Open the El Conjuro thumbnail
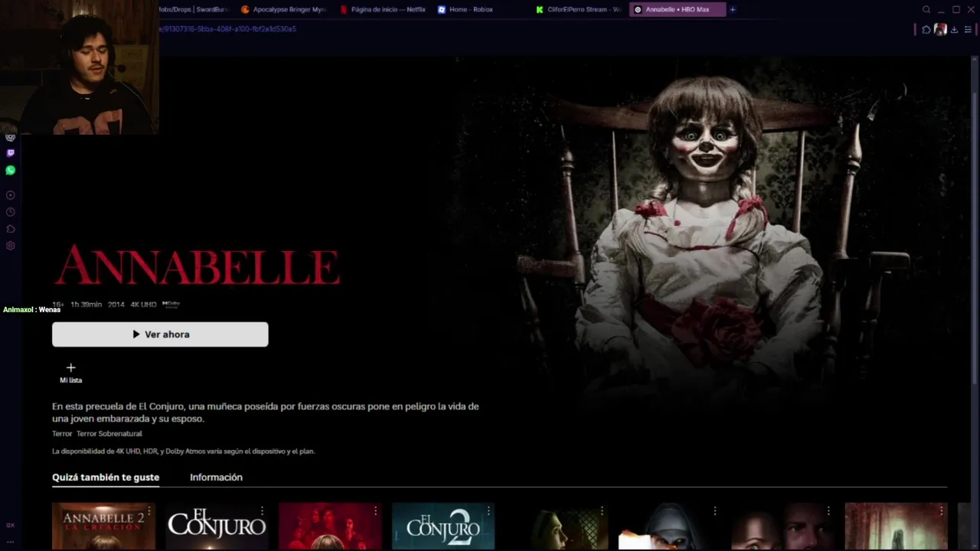 tap(217, 527)
